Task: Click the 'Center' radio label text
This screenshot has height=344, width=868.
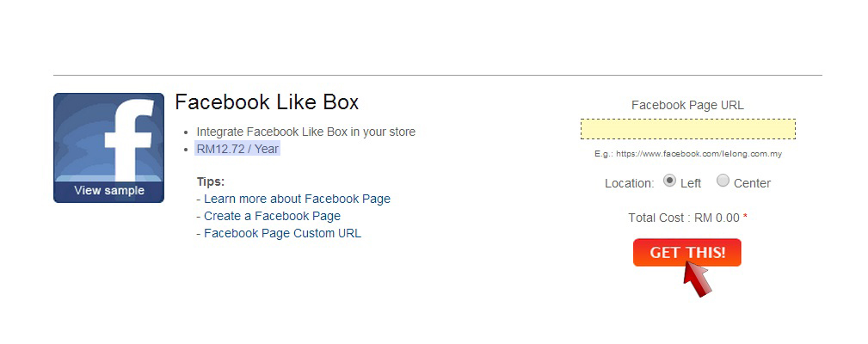Action: pyautogui.click(x=753, y=184)
